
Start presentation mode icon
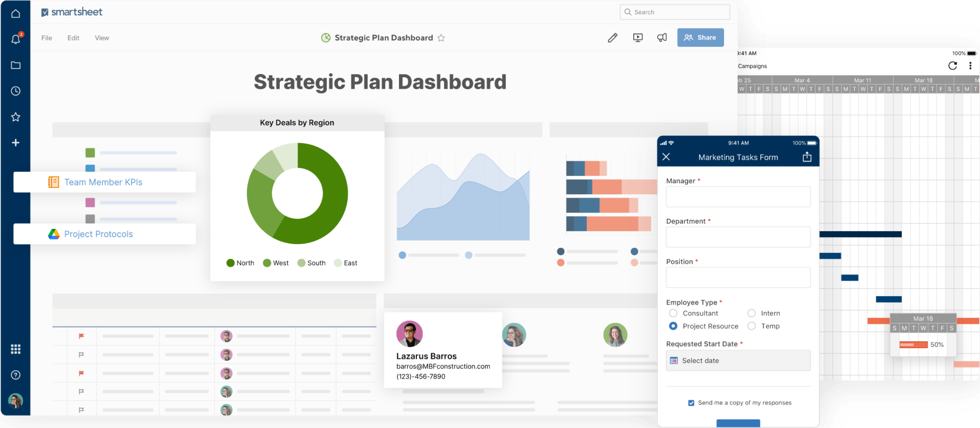(x=637, y=38)
